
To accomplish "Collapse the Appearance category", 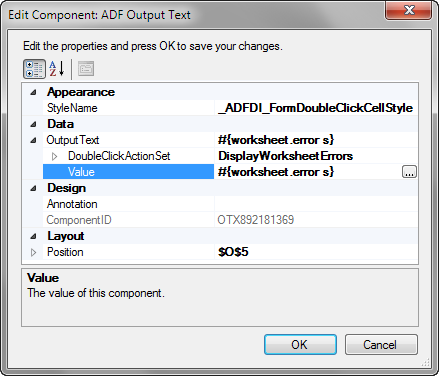I will pos(33,92).
